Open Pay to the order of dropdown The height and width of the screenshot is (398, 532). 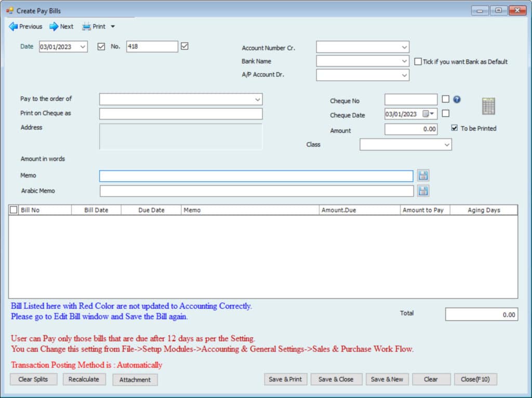point(258,100)
